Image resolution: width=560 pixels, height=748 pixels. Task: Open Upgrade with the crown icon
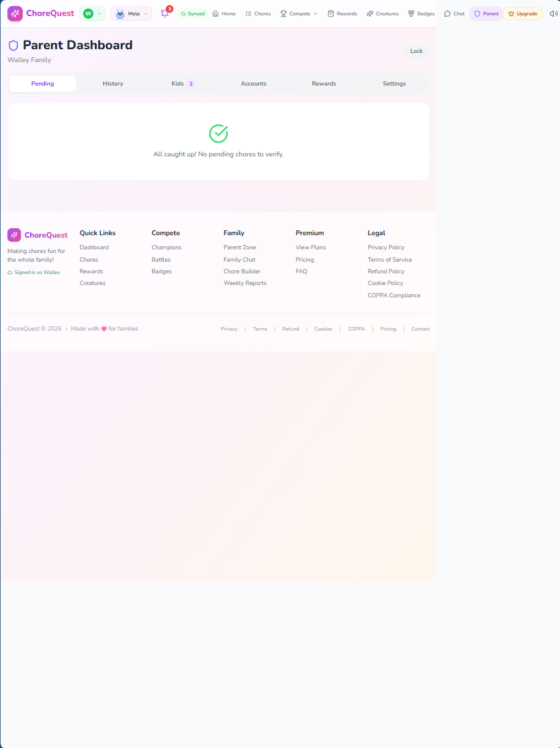[x=522, y=13]
